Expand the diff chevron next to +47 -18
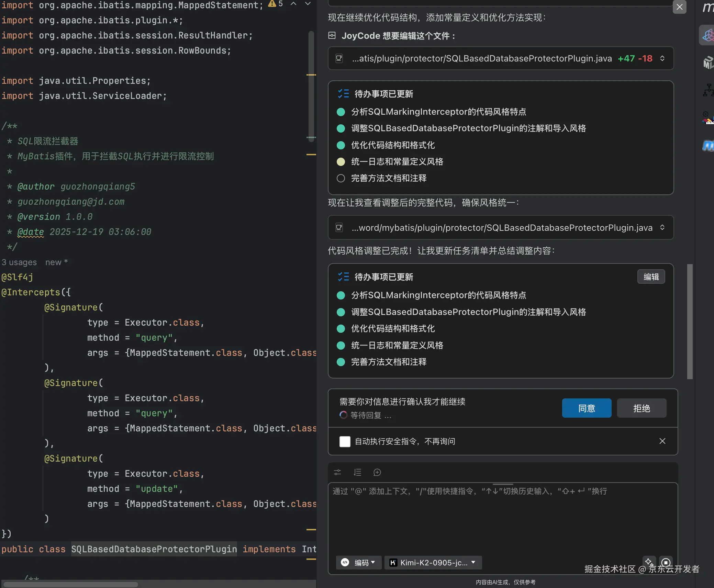 click(x=662, y=58)
